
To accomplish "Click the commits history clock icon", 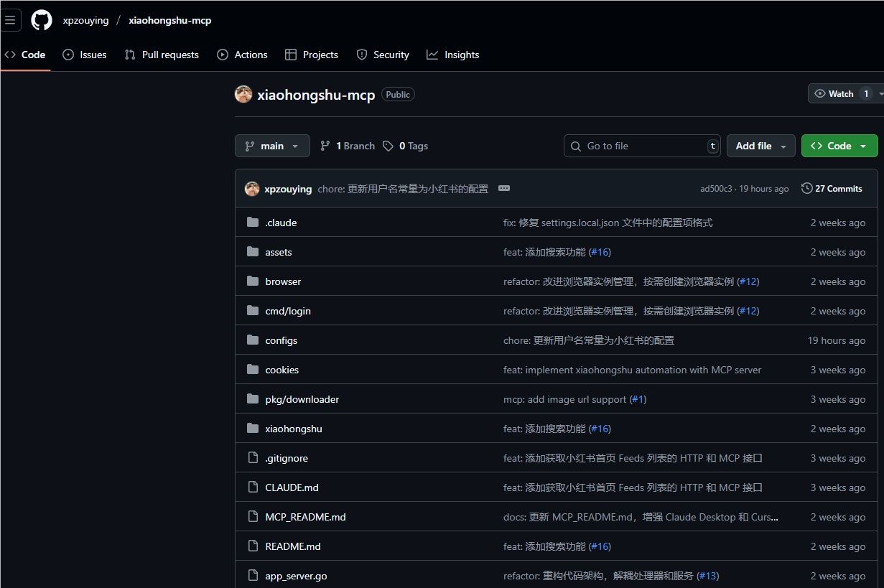I will tap(807, 188).
